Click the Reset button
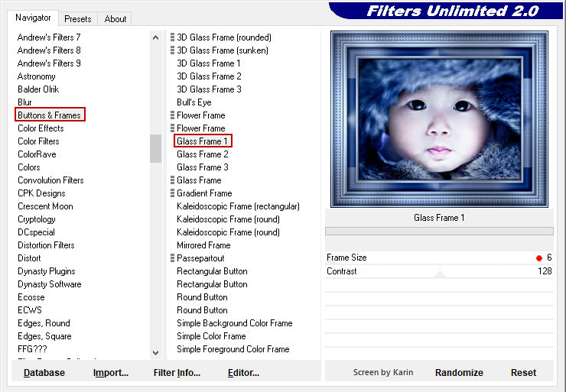The width and height of the screenshot is (566, 392). (523, 373)
